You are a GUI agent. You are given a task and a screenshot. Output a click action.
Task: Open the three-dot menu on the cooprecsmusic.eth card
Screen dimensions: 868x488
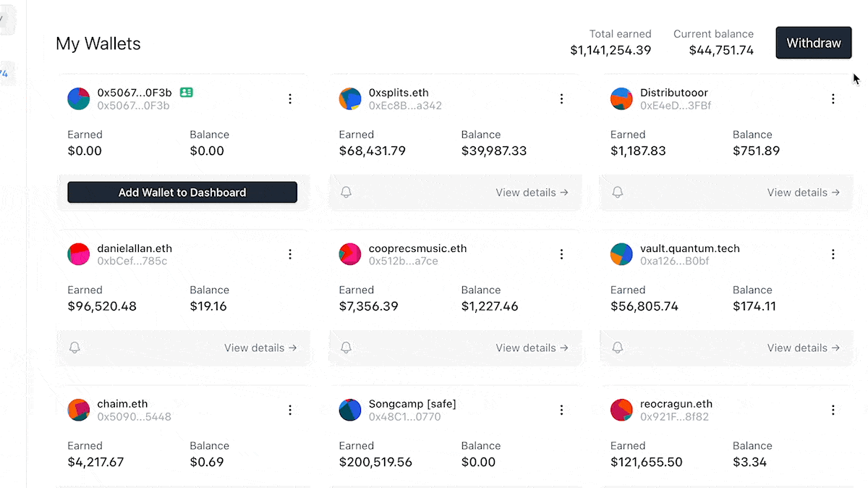[562, 254]
